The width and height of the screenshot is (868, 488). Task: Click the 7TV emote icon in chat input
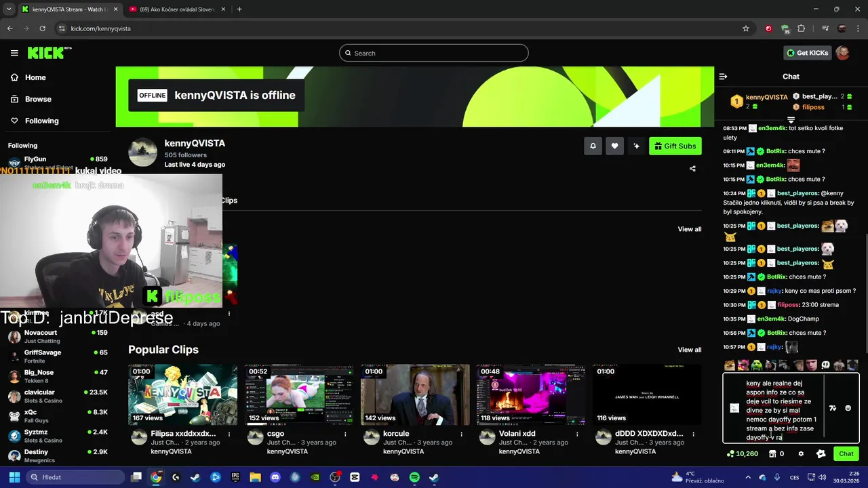pos(833,408)
